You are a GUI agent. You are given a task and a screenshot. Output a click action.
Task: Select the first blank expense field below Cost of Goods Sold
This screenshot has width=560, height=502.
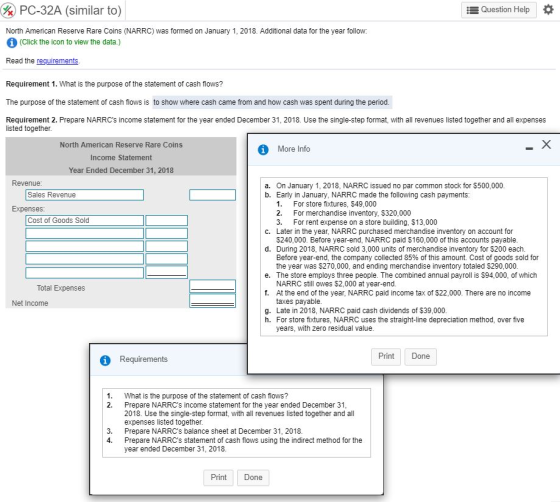(x=85, y=233)
